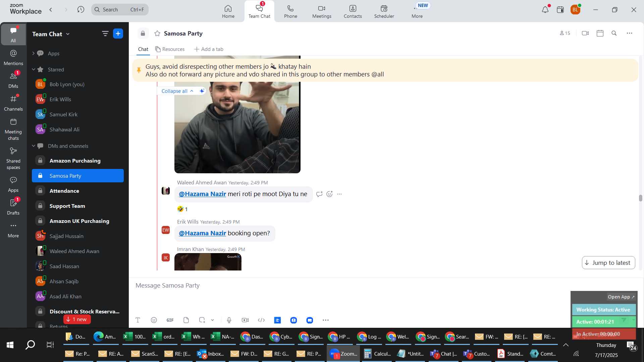644x362 pixels.
Task: Open the shared photo of the man
Action: 237,127
